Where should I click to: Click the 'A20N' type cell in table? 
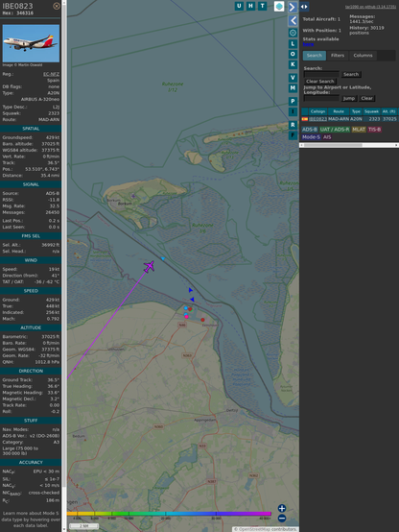[356, 119]
